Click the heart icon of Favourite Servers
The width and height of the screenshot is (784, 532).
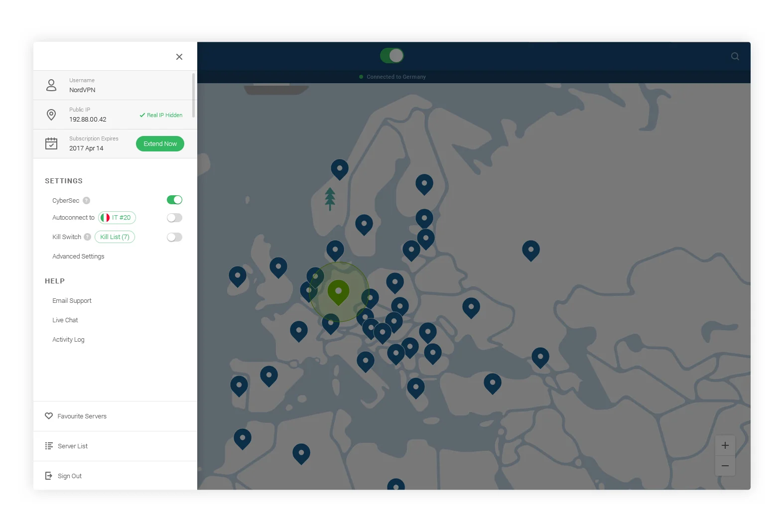coord(49,416)
